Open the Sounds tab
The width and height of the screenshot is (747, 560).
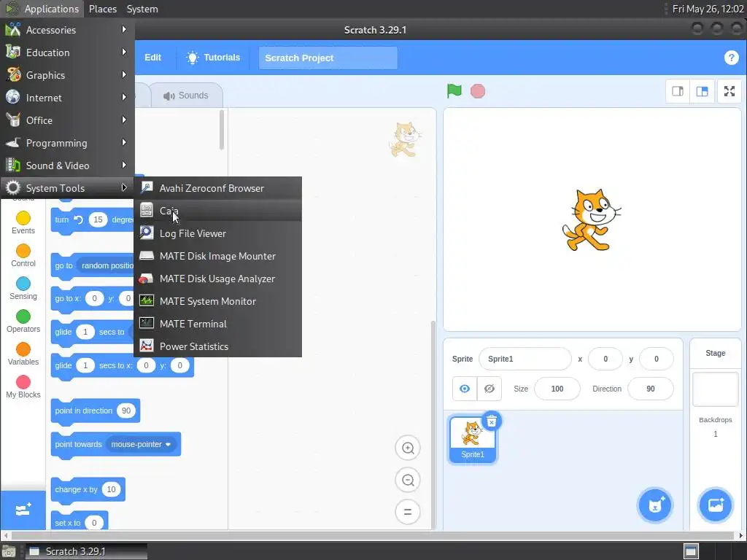pyautogui.click(x=186, y=96)
